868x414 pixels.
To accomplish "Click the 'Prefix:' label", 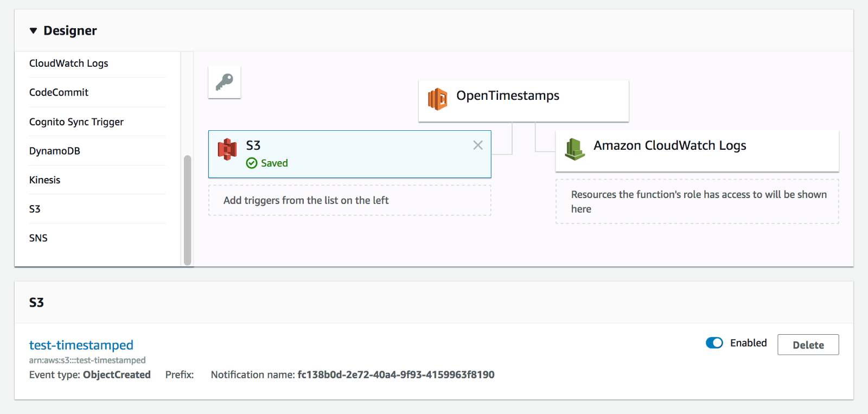I will point(180,374).
